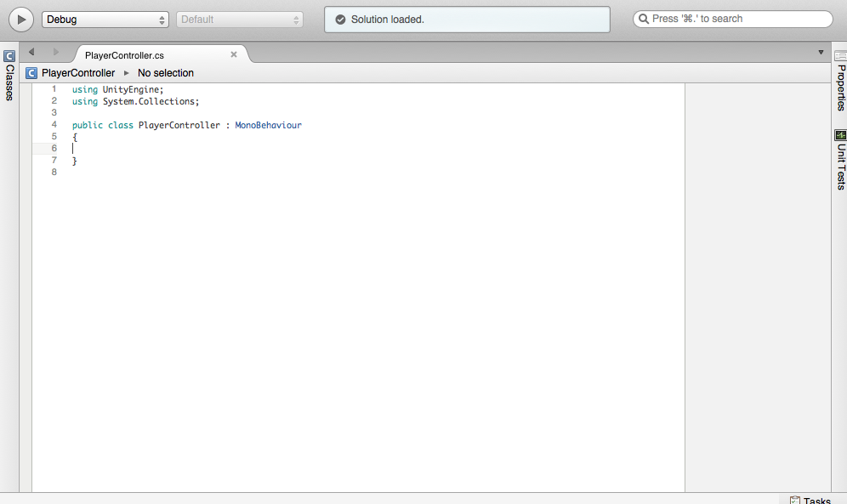The width and height of the screenshot is (847, 504).
Task: Click the Run play button
Action: pos(21,20)
